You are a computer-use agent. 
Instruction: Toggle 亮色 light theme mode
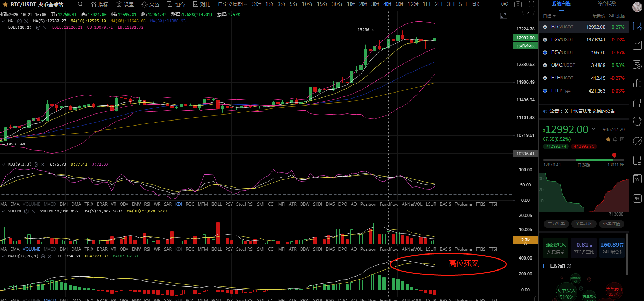pos(150,4)
